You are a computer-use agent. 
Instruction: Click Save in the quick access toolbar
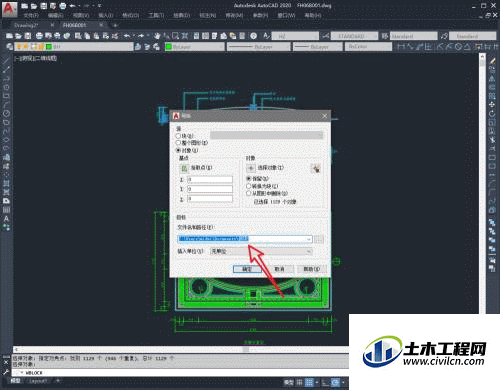pos(43,6)
